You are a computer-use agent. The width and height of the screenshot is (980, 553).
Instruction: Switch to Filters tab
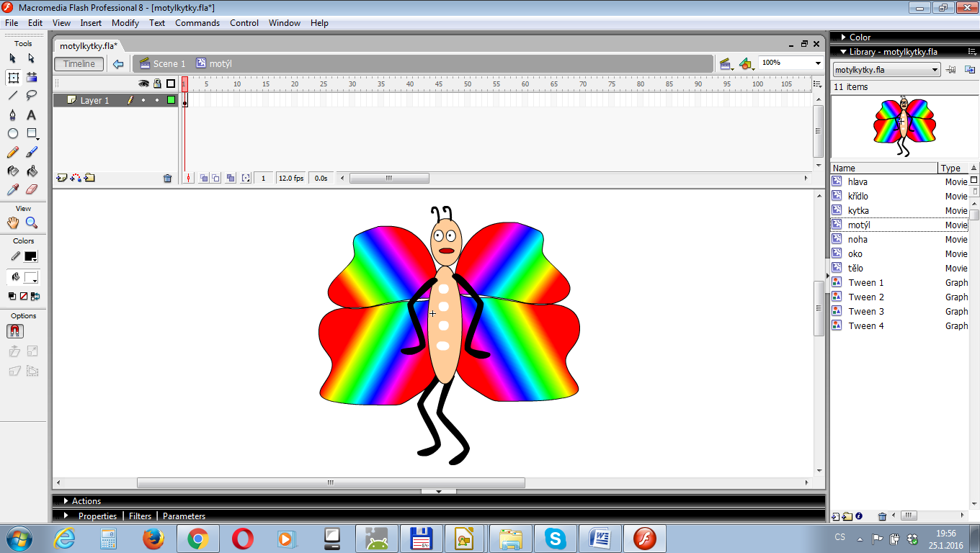[140, 516]
